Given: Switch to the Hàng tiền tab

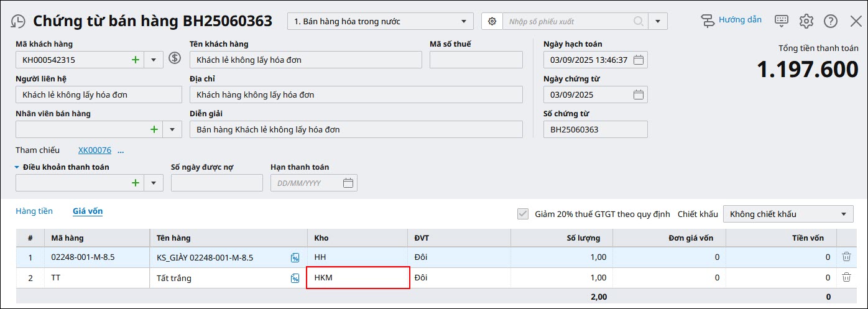Looking at the screenshot, I should coord(34,211).
